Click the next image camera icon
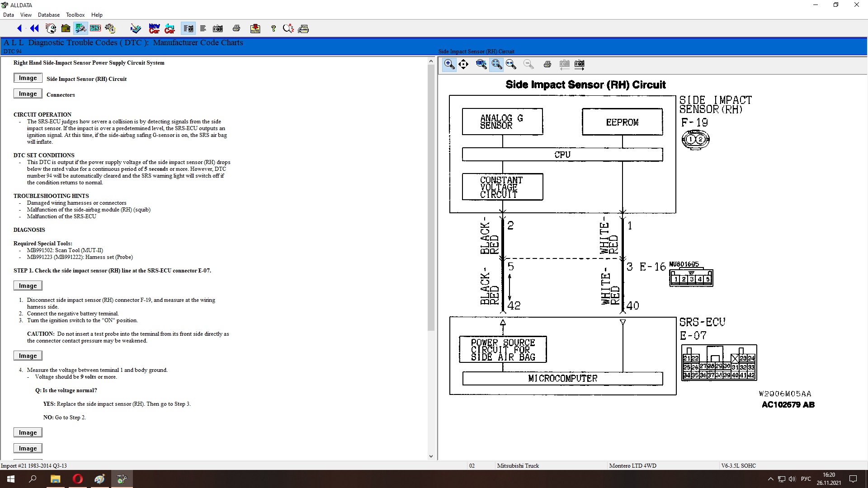Image resolution: width=868 pixels, height=488 pixels. 579,64
